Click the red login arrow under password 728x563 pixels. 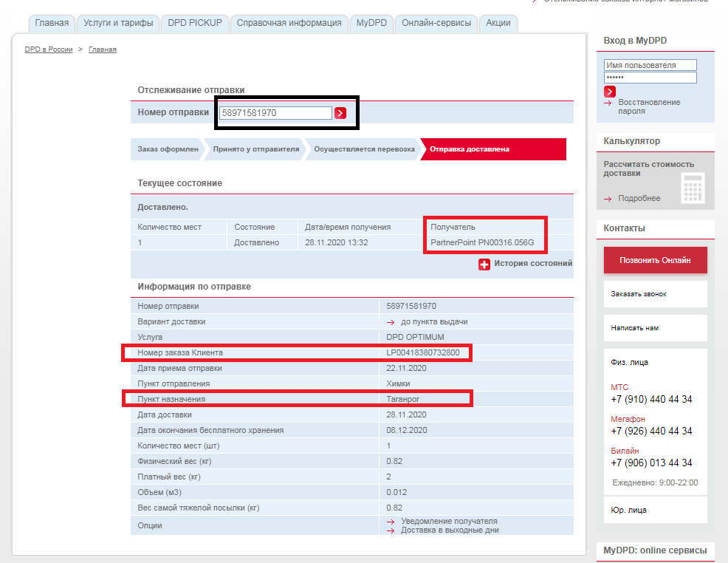610,92
